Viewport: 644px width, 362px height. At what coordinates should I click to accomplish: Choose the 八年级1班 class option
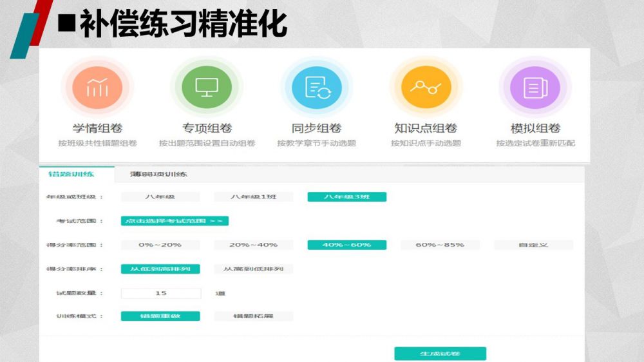[254, 196]
